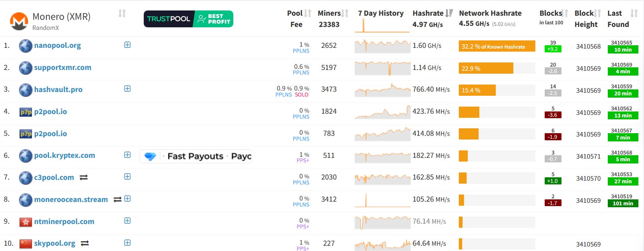Expand details for pool.kryptex.com
The width and height of the screenshot is (644, 251).
coord(127,155)
